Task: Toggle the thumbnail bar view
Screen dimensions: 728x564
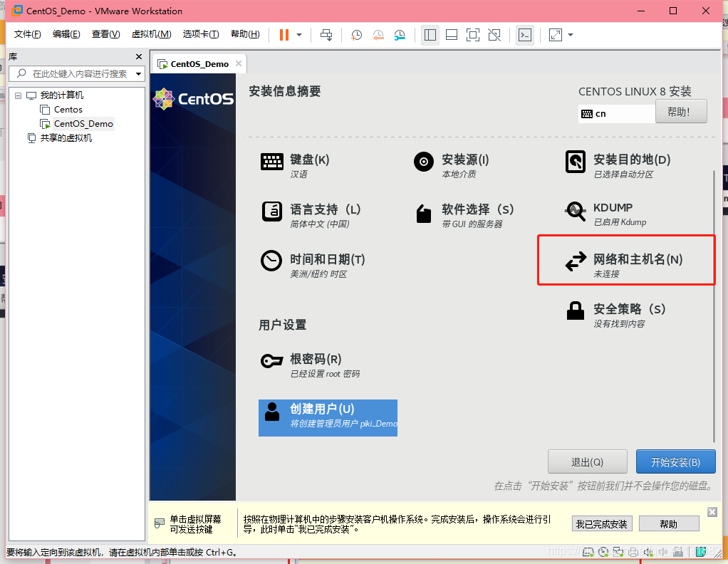Action: coord(452,35)
